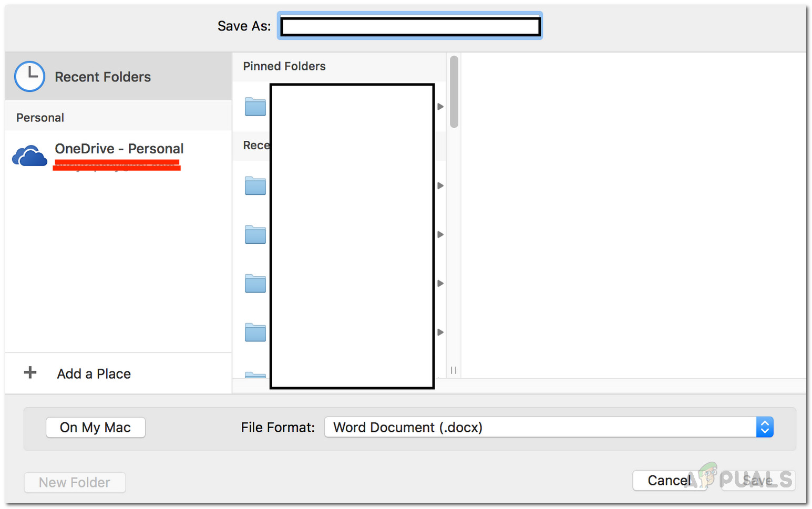
Task: Open the File Format dropdown
Action: 765,427
